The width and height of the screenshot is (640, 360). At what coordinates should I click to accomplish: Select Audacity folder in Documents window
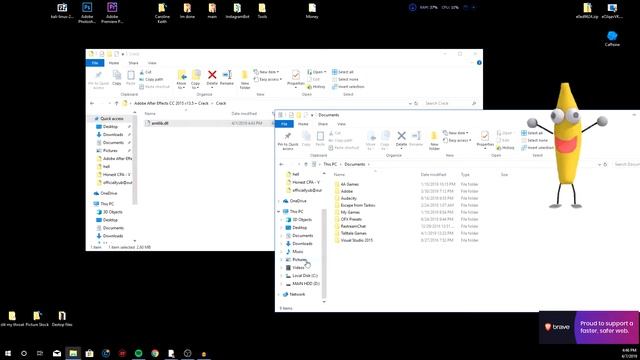[348, 198]
